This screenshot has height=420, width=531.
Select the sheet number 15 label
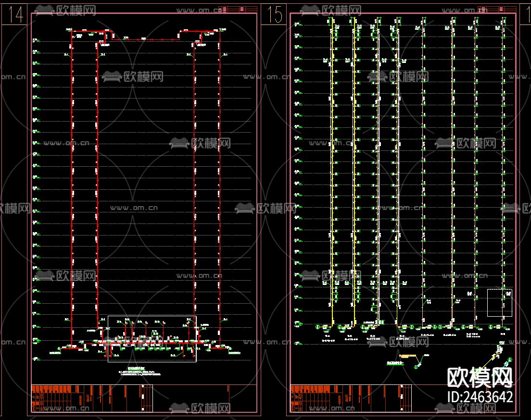coord(275,15)
